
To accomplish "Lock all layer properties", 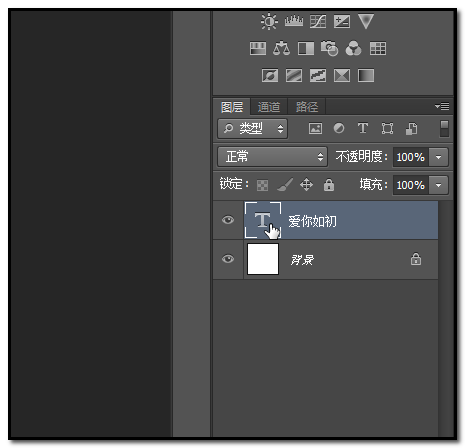I will coord(329,185).
